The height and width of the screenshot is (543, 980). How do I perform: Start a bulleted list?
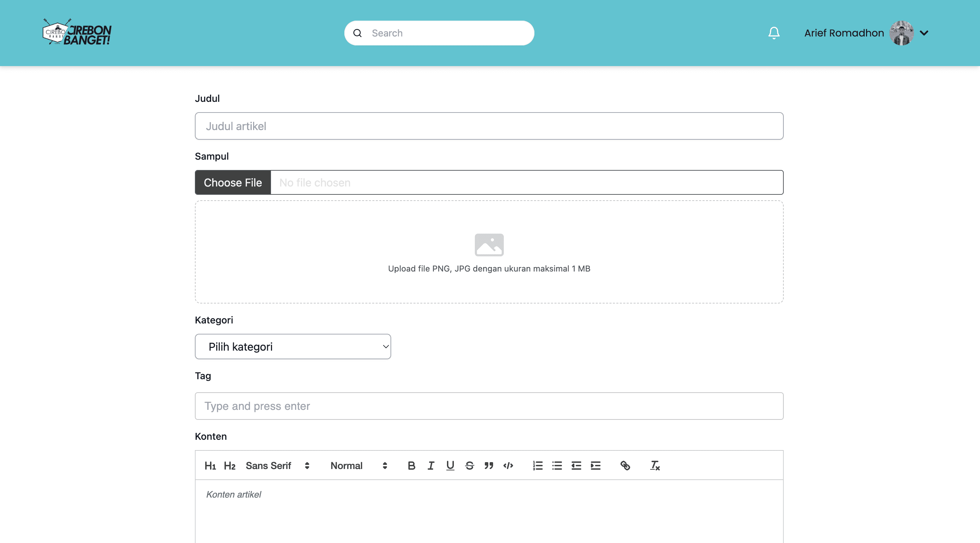[557, 466]
